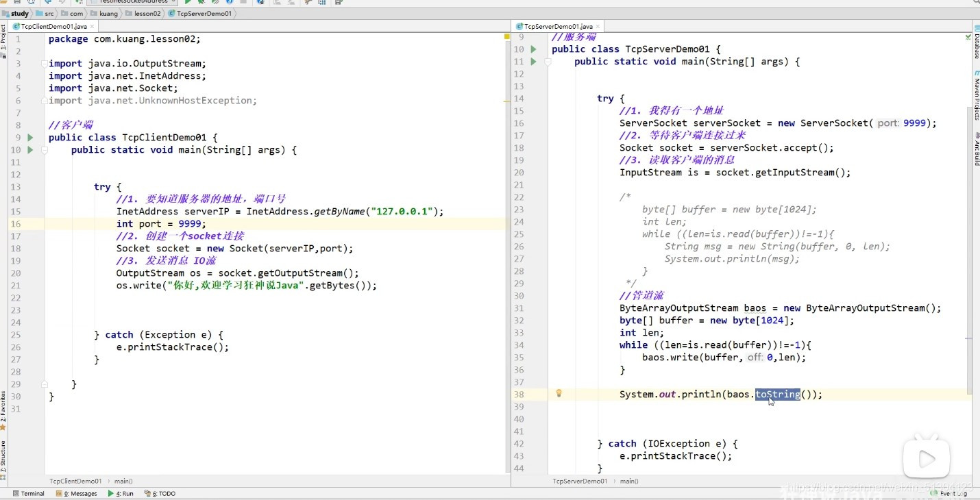Click the green inspection checkmark of server editor

[967, 38]
